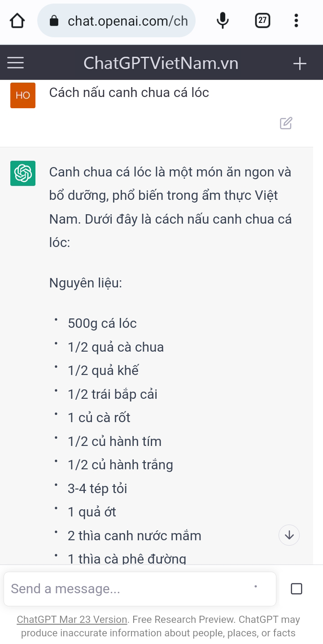Open the browser three-dot overflow menu
323x644 pixels.
(296, 21)
